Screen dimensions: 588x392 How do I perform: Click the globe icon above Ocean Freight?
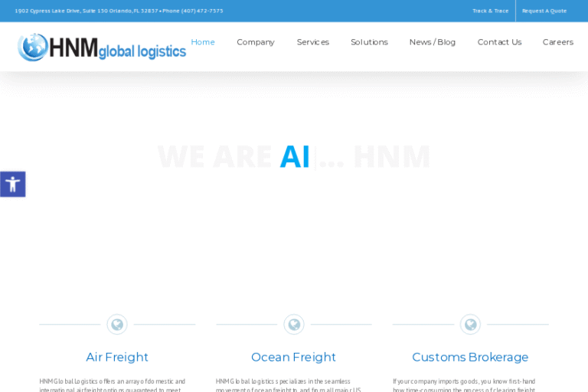[x=294, y=325]
